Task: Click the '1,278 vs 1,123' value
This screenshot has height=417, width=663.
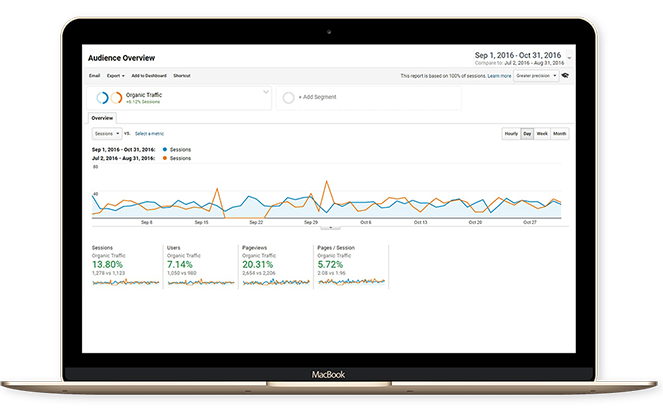Action: click(109, 273)
